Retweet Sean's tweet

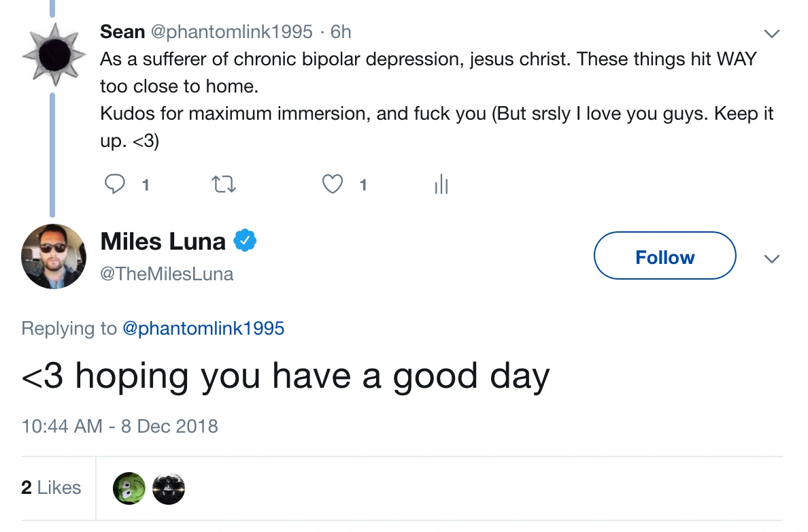click(224, 184)
